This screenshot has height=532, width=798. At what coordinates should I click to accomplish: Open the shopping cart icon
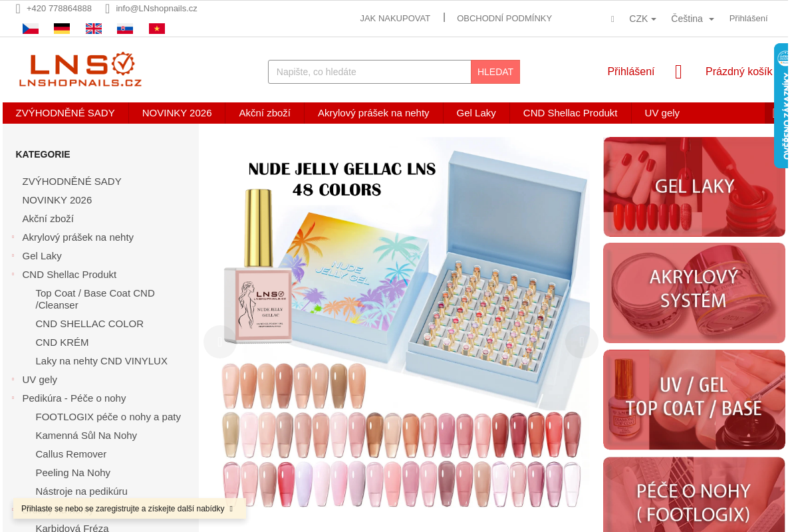(x=678, y=72)
